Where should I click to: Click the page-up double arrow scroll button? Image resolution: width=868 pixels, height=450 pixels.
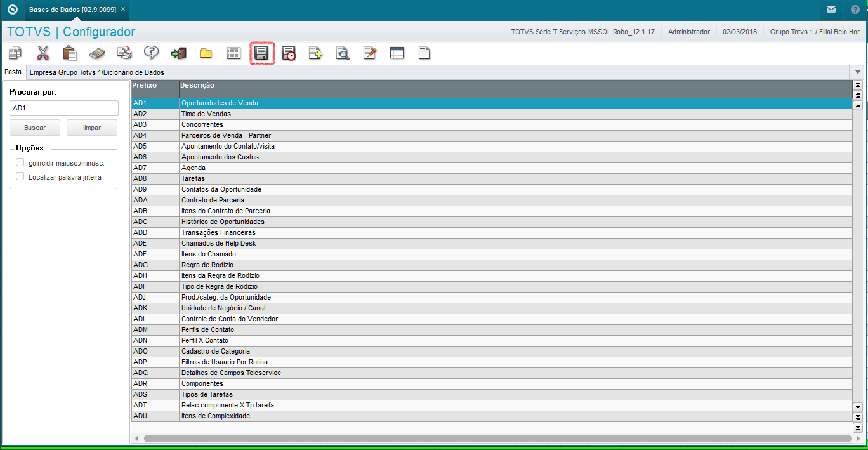858,95
